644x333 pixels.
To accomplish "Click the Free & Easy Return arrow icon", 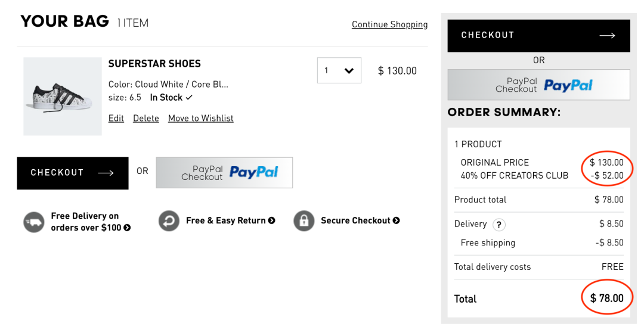I will pyautogui.click(x=169, y=220).
